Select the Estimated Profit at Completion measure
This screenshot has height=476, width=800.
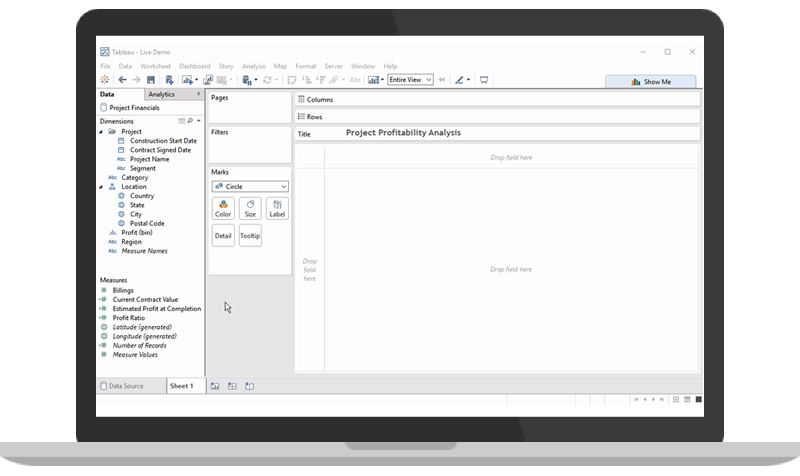coord(157,309)
